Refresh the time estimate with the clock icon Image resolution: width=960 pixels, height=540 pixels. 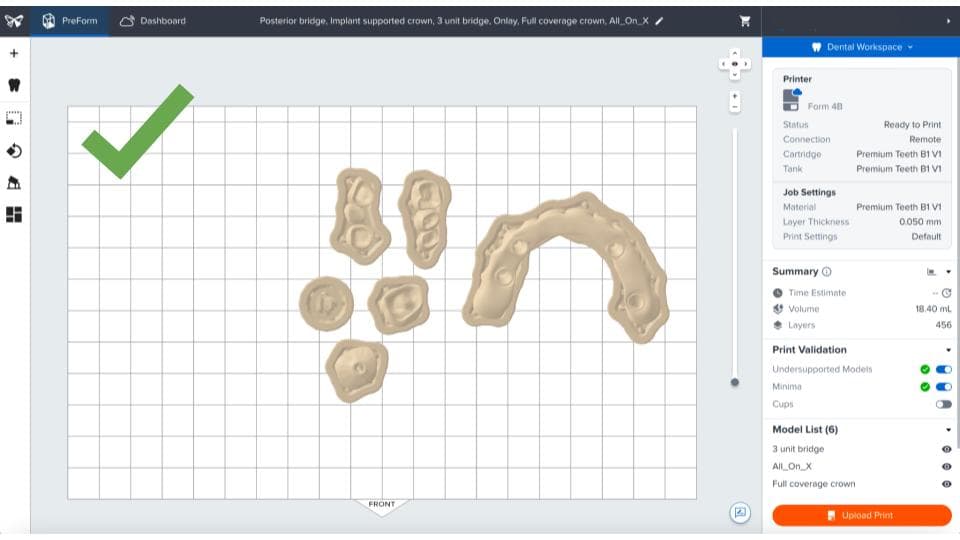point(946,293)
